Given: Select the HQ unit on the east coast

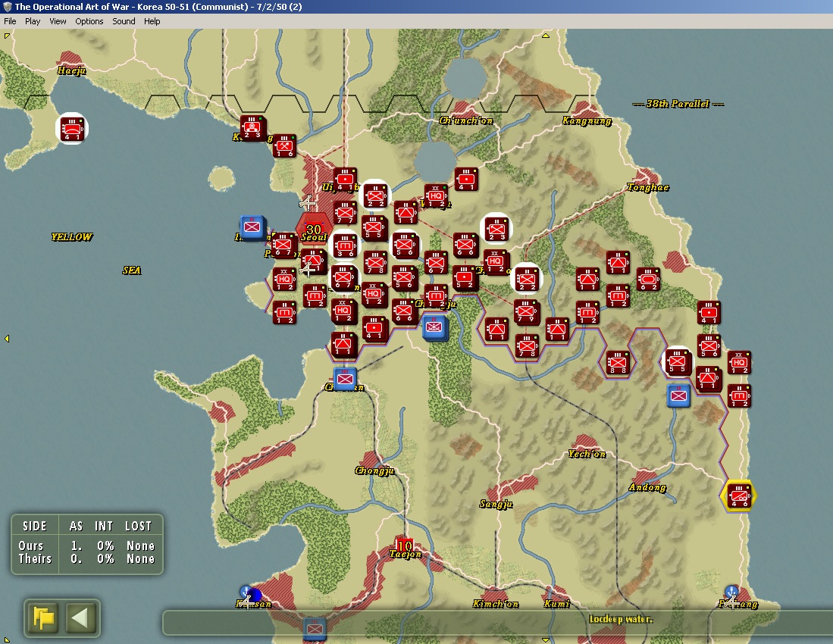Looking at the screenshot, I should click(739, 363).
